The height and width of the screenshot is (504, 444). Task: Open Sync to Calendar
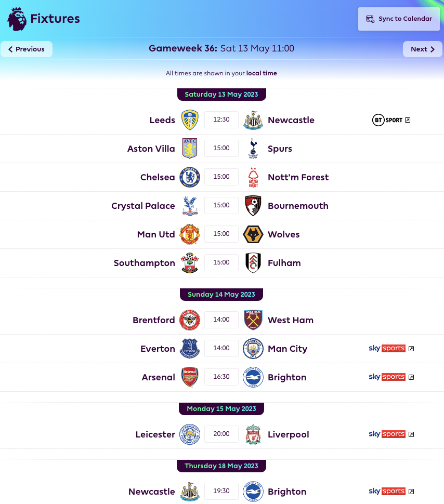pos(399,19)
